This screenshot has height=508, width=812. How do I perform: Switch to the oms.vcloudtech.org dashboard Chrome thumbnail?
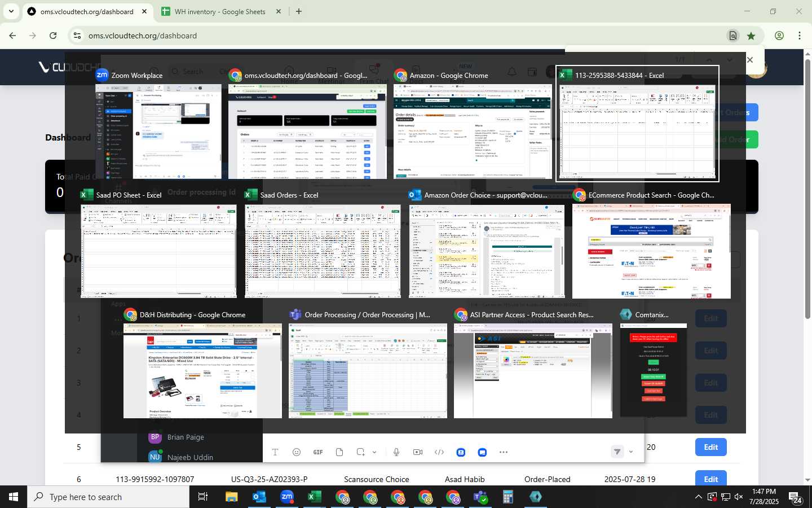pos(307,131)
